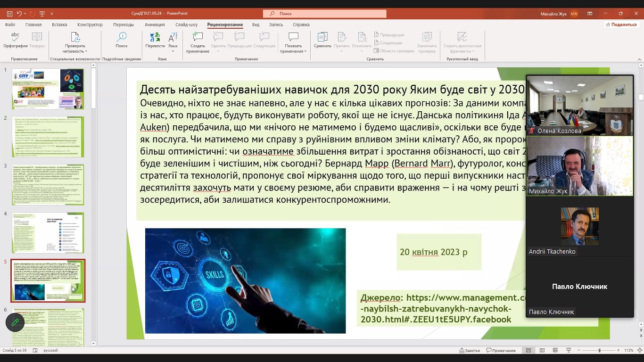
Task: Toggle the Примечания comments pane in status bar
Action: [x=501, y=351]
